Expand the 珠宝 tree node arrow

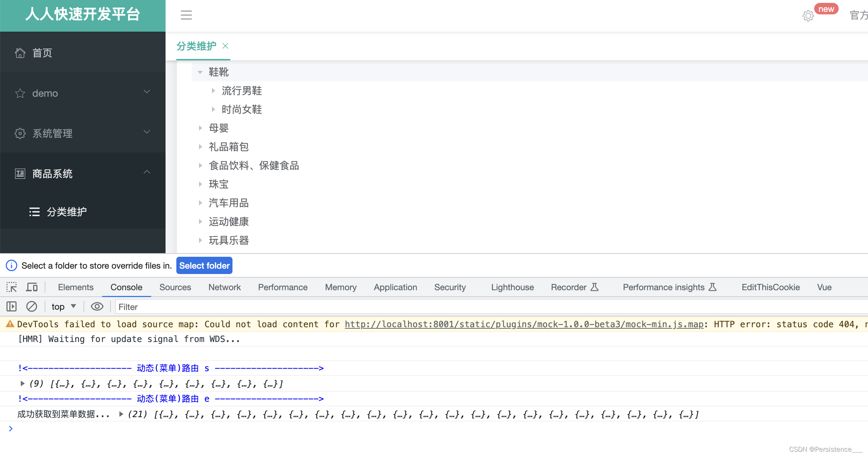(x=200, y=184)
